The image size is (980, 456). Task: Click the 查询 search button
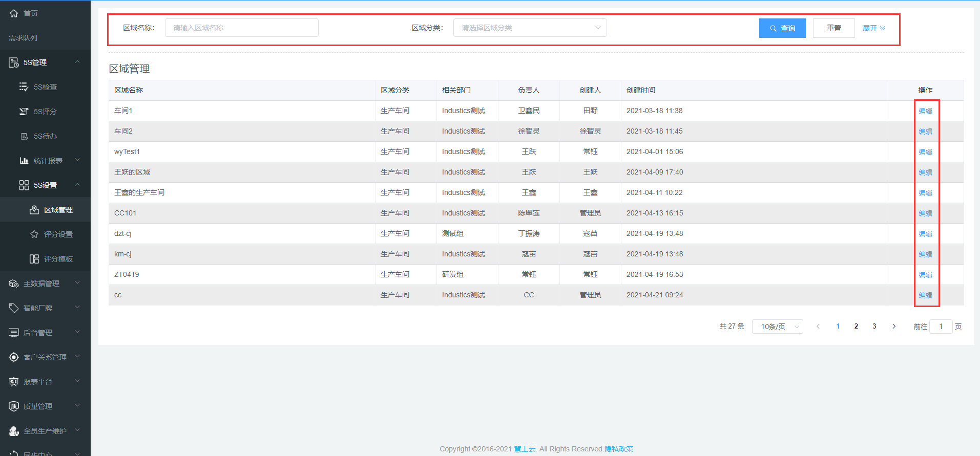pyautogui.click(x=782, y=28)
